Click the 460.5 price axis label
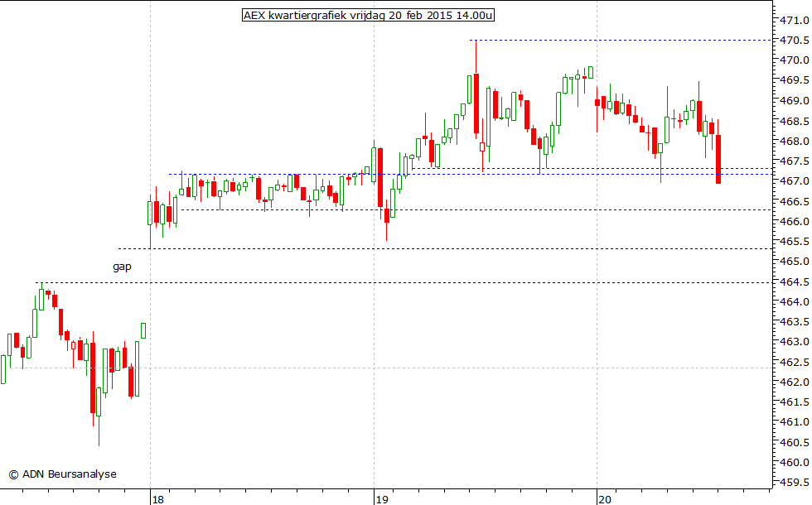The width and height of the screenshot is (812, 505). click(x=795, y=443)
